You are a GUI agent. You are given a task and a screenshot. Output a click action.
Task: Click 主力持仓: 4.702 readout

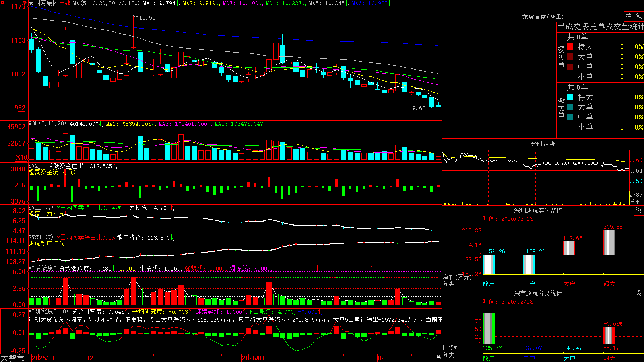tap(149, 208)
